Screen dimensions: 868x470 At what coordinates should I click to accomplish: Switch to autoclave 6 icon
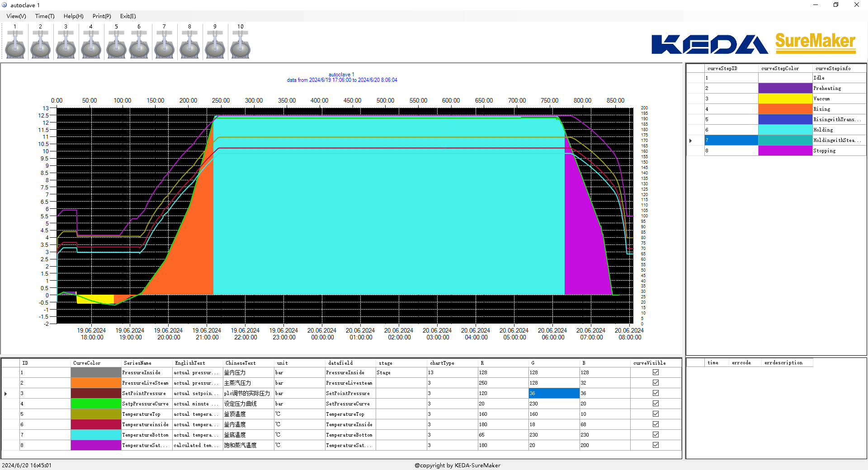point(139,46)
